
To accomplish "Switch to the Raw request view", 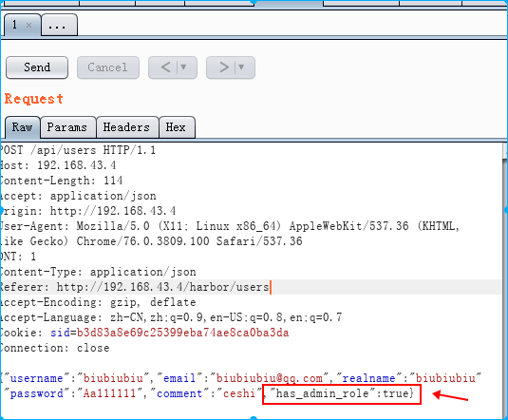I will click(22, 127).
